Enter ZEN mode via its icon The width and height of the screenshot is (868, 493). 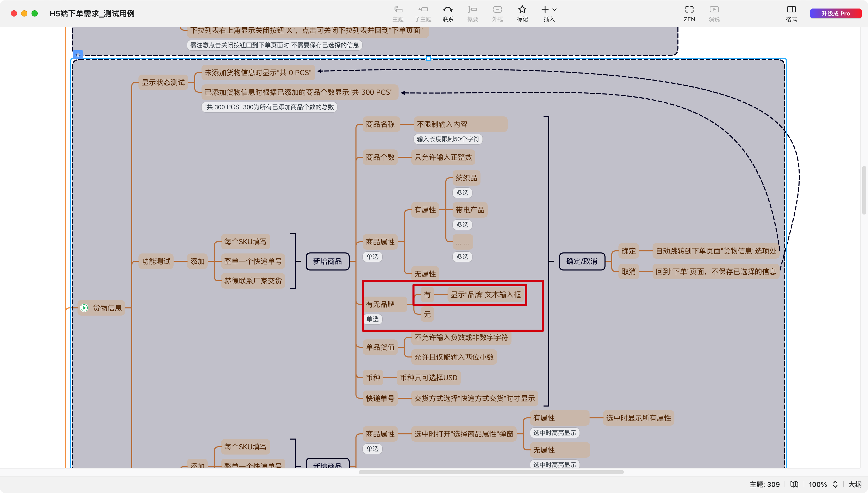[x=689, y=10]
